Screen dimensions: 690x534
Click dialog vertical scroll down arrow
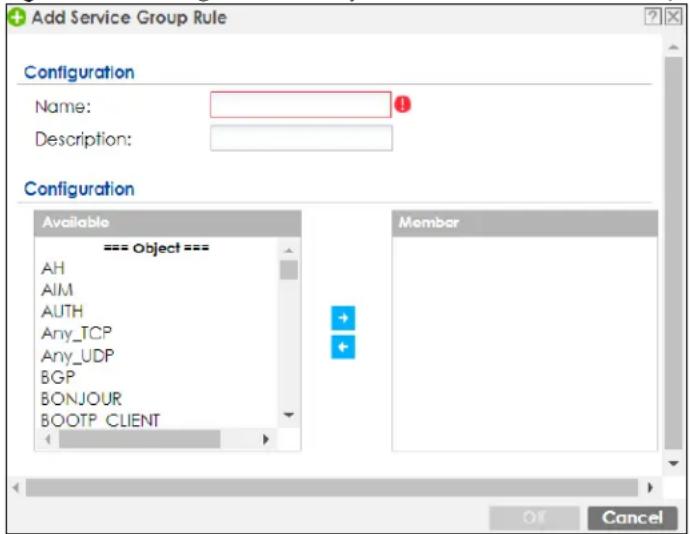click(673, 463)
